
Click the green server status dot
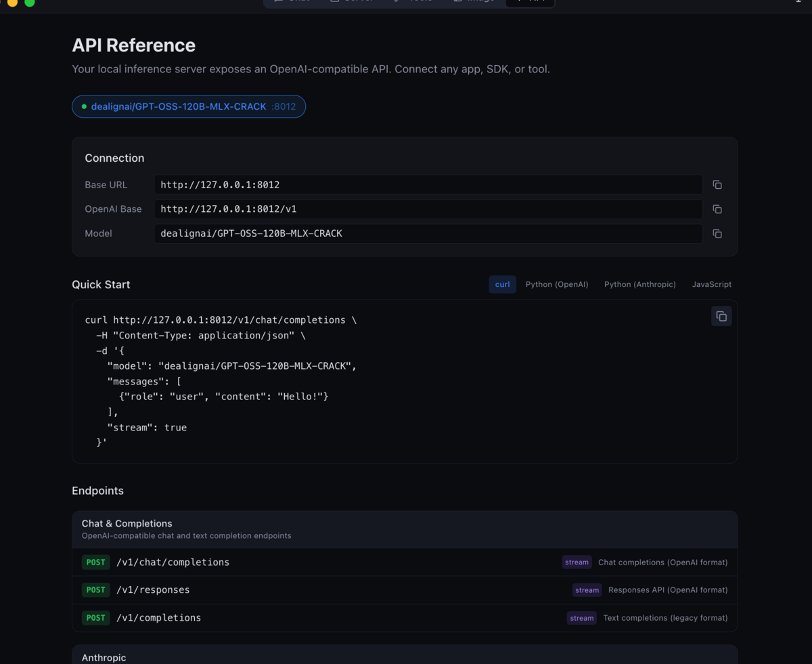84,106
